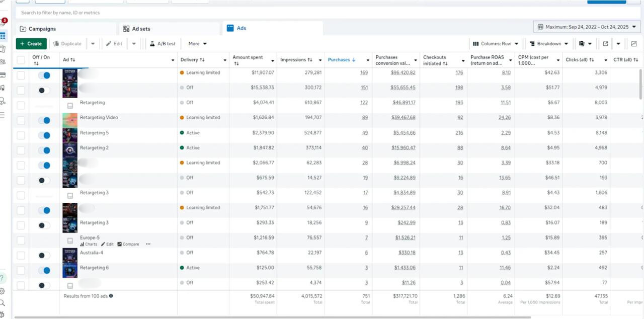Check the select-all checkbox in the header
This screenshot has height=319, width=644.
click(x=21, y=59)
